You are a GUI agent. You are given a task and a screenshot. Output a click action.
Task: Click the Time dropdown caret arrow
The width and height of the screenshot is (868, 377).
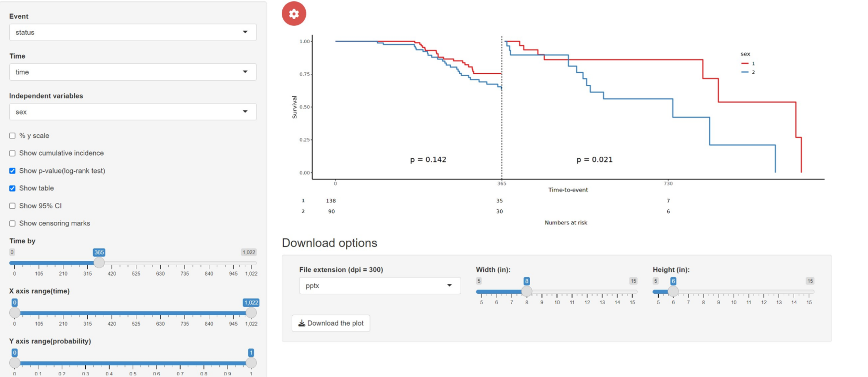pos(245,72)
